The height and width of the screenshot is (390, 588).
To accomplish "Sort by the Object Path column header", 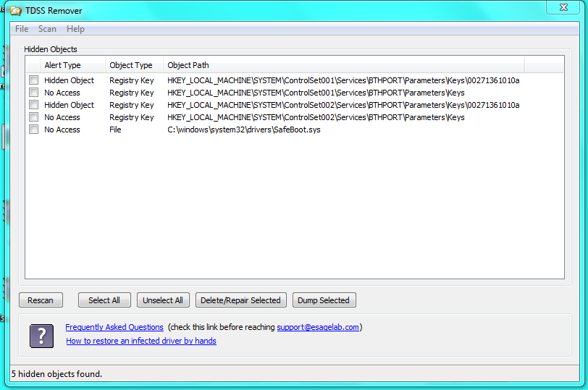I will [x=188, y=65].
